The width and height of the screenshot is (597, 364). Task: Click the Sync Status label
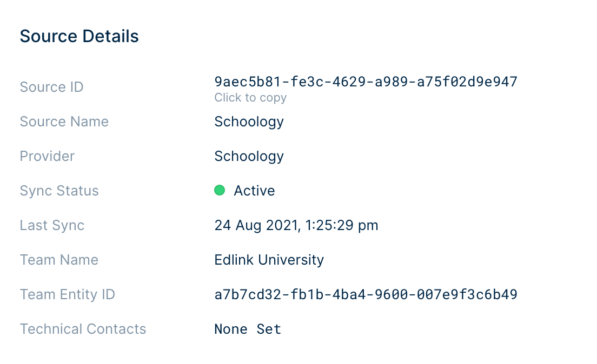[59, 191]
